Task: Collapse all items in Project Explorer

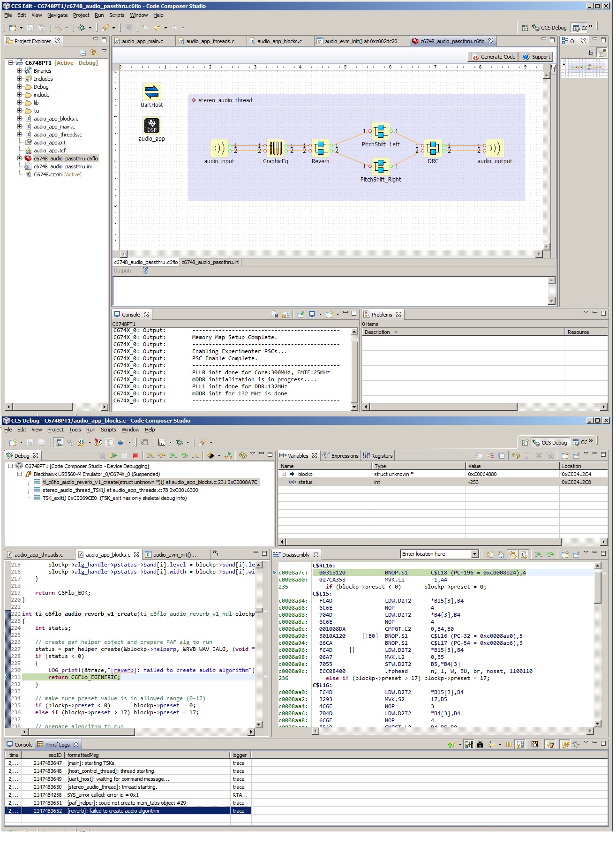Action: click(83, 53)
